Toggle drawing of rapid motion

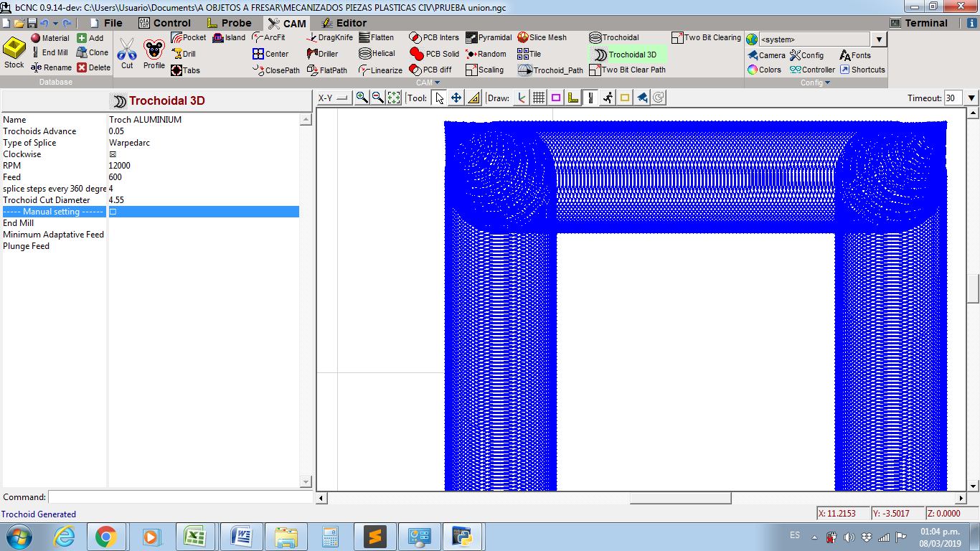(608, 98)
